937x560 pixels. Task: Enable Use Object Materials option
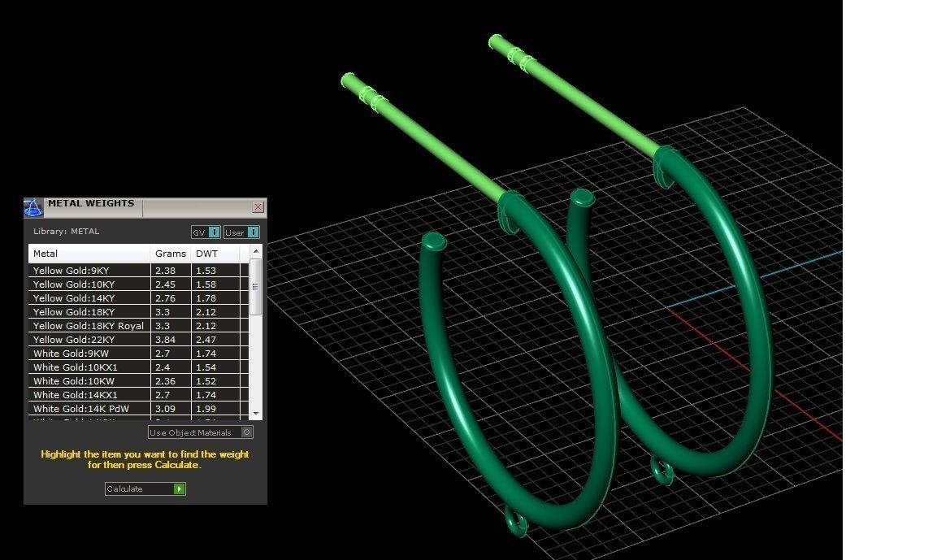[201, 432]
